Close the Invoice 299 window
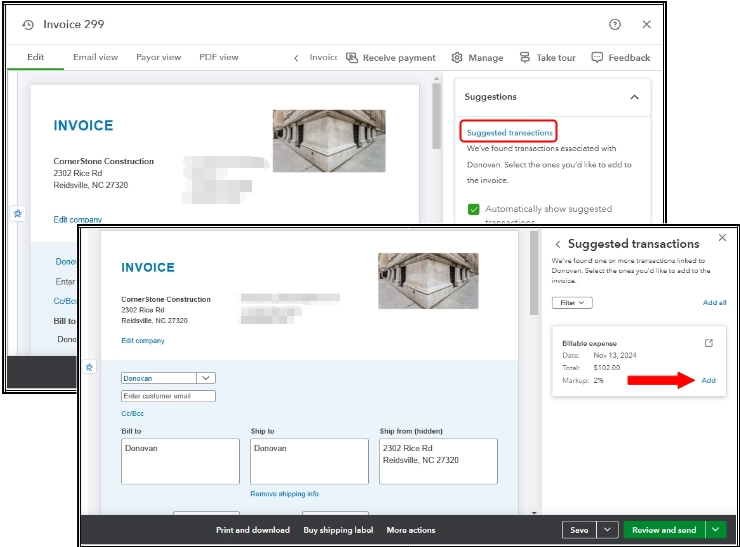 [x=647, y=25]
